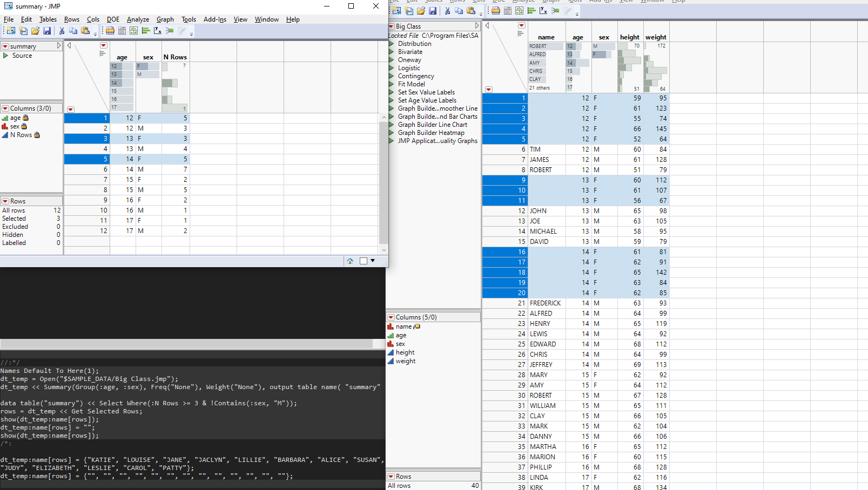Image resolution: width=868 pixels, height=490 pixels.
Task: Click Cut scissors icon in summary toolbar
Action: [62, 31]
